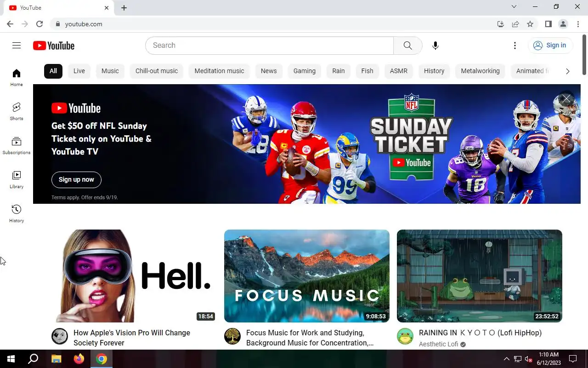Click channel avatar beside Focus Music video
Screen dimensions: 588x368
[232, 336]
